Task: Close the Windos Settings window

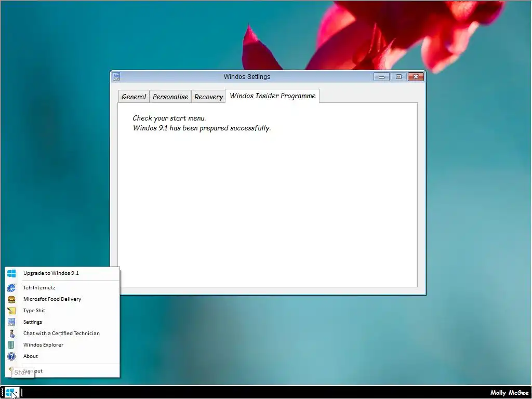Action: tap(416, 77)
